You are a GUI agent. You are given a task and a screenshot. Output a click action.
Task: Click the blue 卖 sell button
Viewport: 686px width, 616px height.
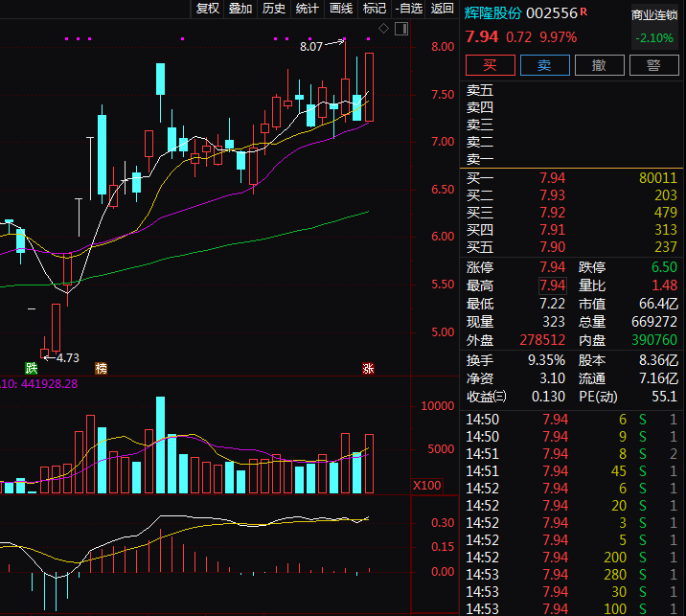(x=545, y=65)
